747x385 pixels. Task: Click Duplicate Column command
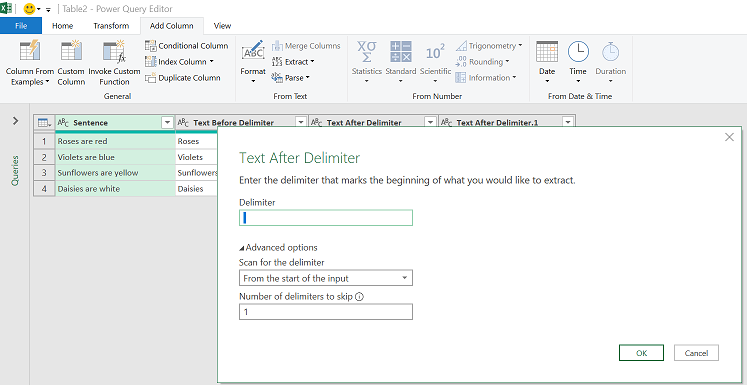pyautogui.click(x=183, y=78)
